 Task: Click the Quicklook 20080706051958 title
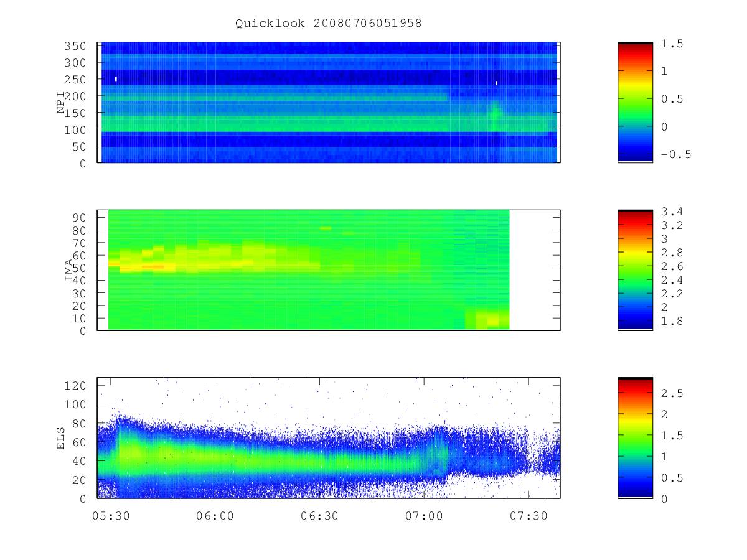pos(328,23)
